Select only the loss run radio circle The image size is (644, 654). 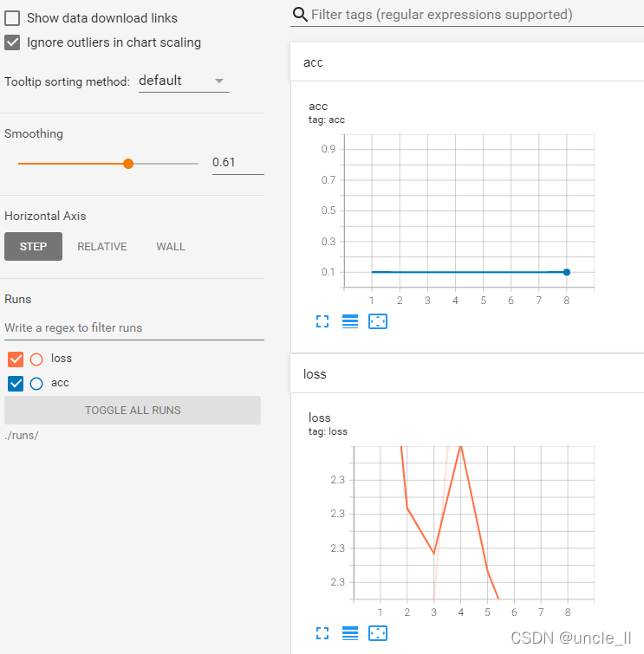coord(36,359)
